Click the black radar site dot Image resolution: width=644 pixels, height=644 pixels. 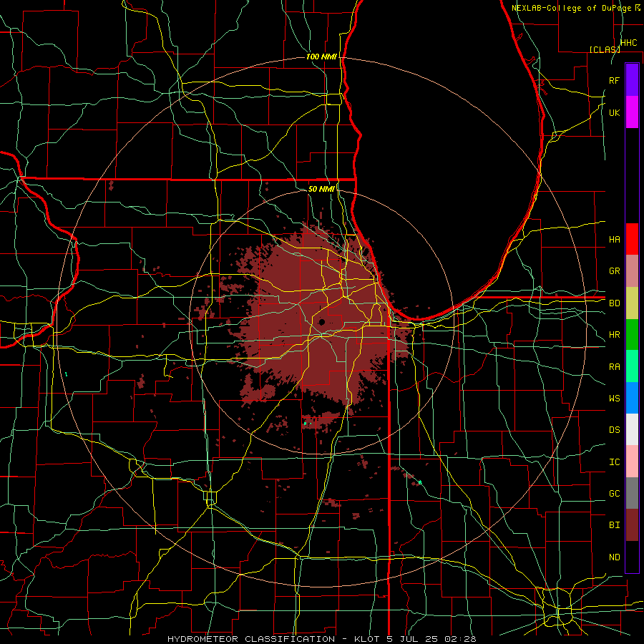(x=321, y=323)
